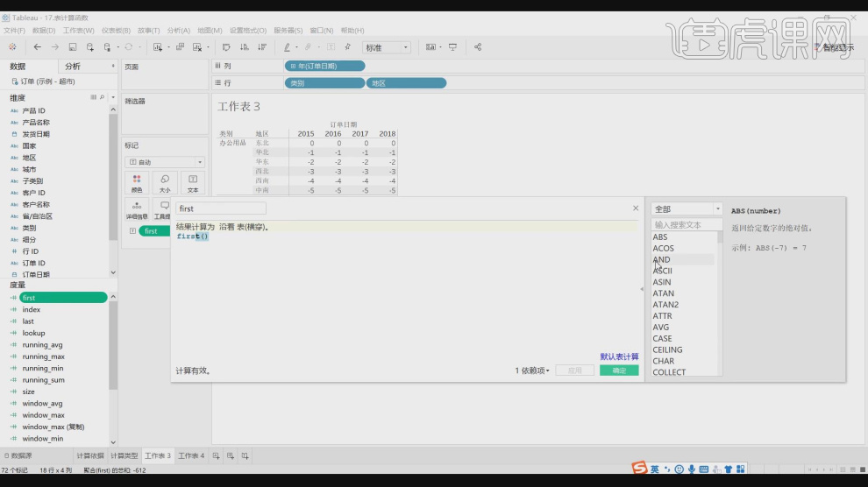
Task: Click the share workbook icon
Action: pyautogui.click(x=478, y=47)
